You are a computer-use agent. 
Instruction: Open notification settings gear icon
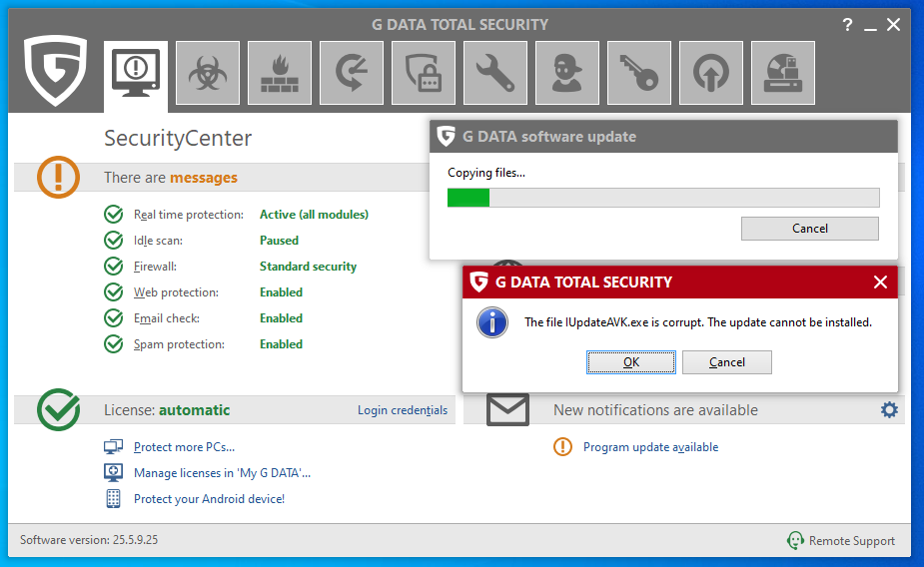pos(889,410)
